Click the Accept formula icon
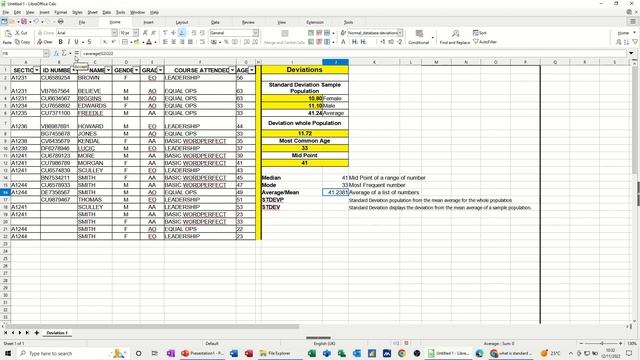640x360 pixels. point(76,53)
